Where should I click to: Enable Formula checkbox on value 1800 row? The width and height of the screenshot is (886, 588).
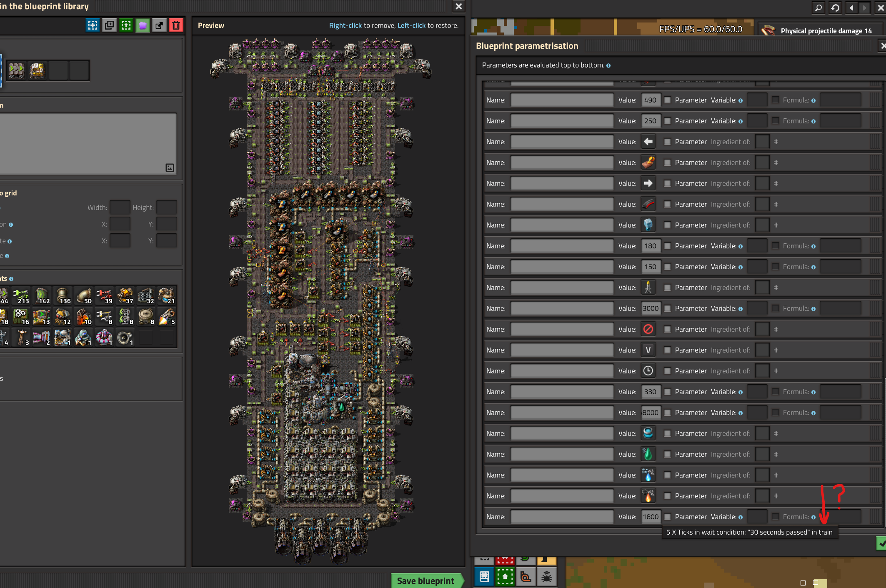(775, 517)
